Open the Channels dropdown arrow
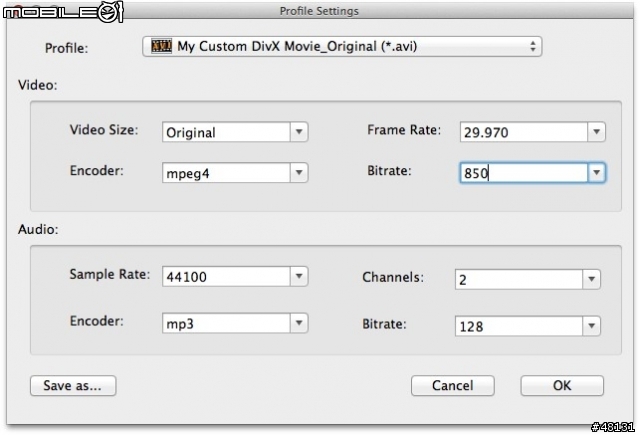This screenshot has width=640, height=435. pyautogui.click(x=592, y=280)
